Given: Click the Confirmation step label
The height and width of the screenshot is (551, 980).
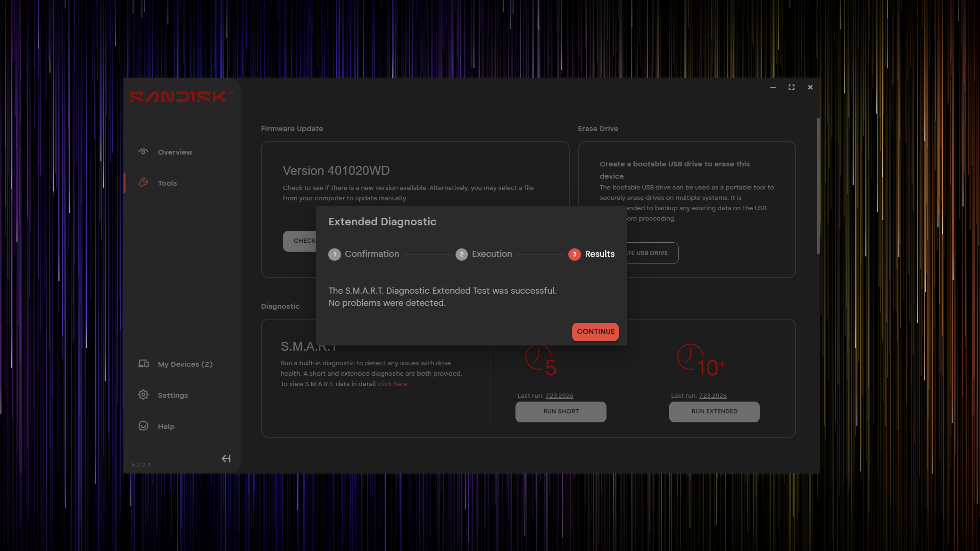Looking at the screenshot, I should click(x=372, y=254).
